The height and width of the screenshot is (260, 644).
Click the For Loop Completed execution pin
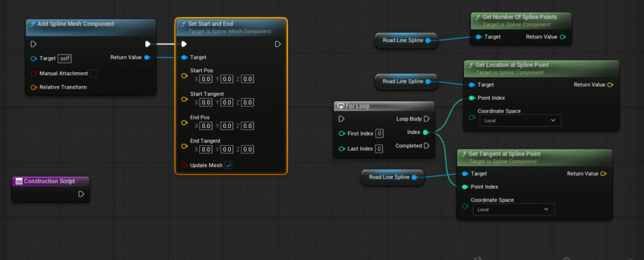click(426, 146)
